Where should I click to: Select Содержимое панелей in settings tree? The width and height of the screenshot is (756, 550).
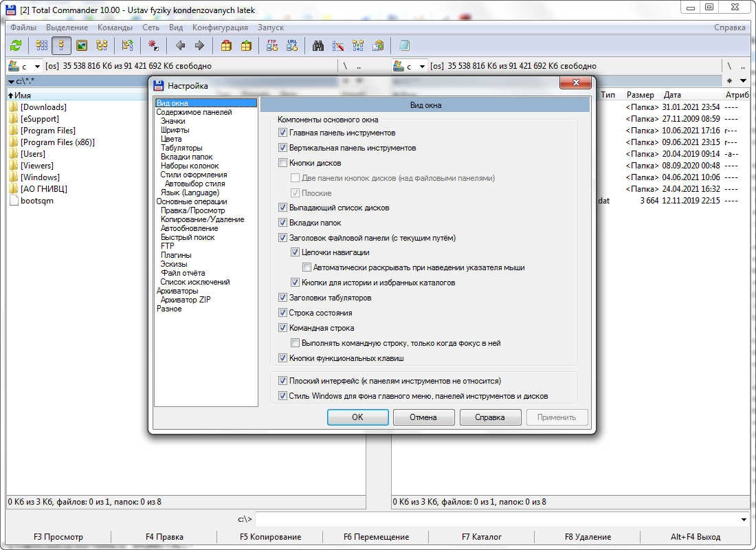(194, 112)
